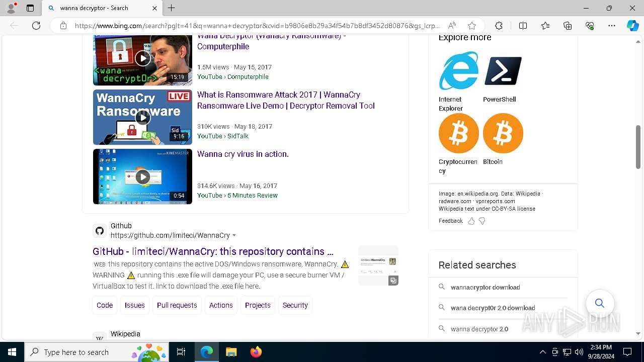Open the Pull requests deep link

tap(177, 305)
